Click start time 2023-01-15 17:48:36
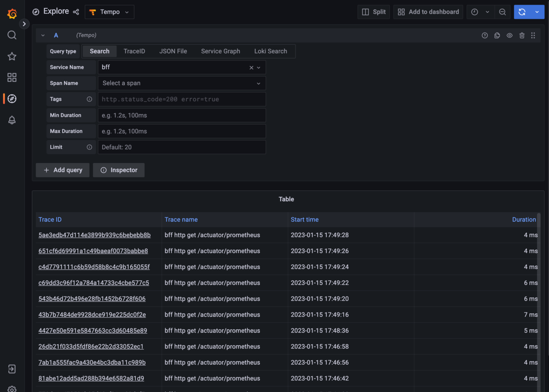Image resolution: width=549 pixels, height=392 pixels. pos(320,331)
